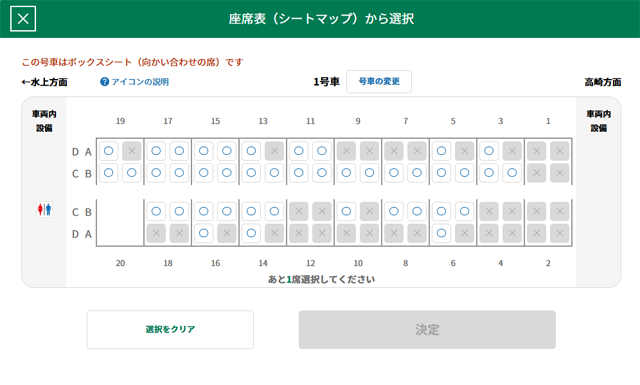
Task: Pick available seat D in box 16
Action: point(204,233)
